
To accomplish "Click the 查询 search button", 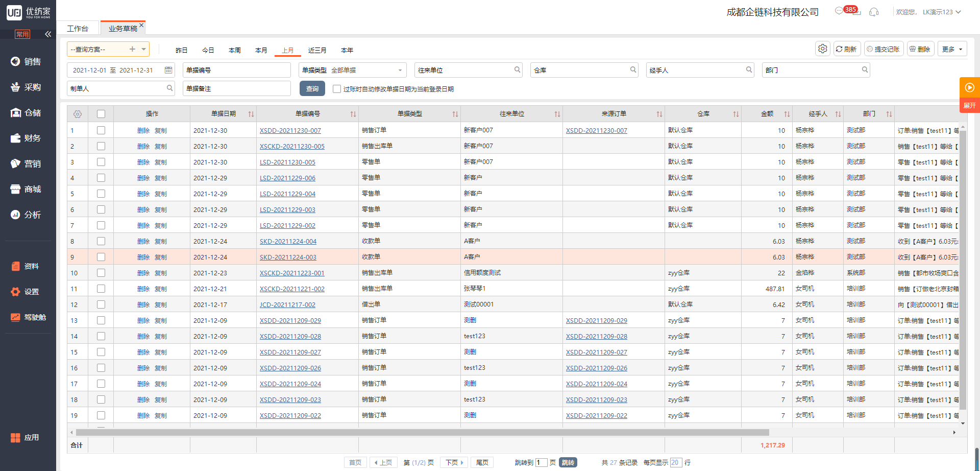I will 312,88.
